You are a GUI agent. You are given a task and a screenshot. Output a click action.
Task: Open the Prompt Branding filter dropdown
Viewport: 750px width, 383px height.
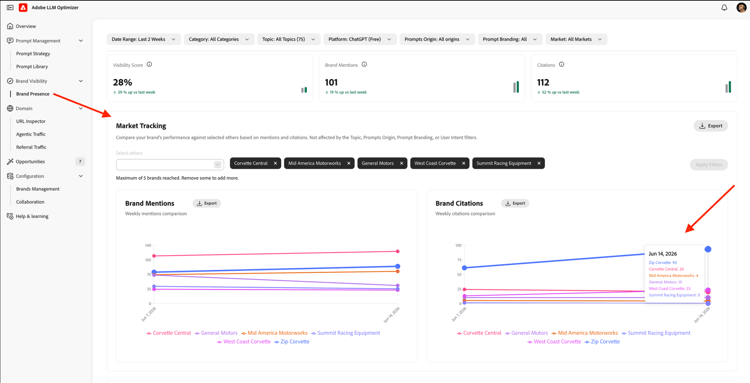coord(510,39)
